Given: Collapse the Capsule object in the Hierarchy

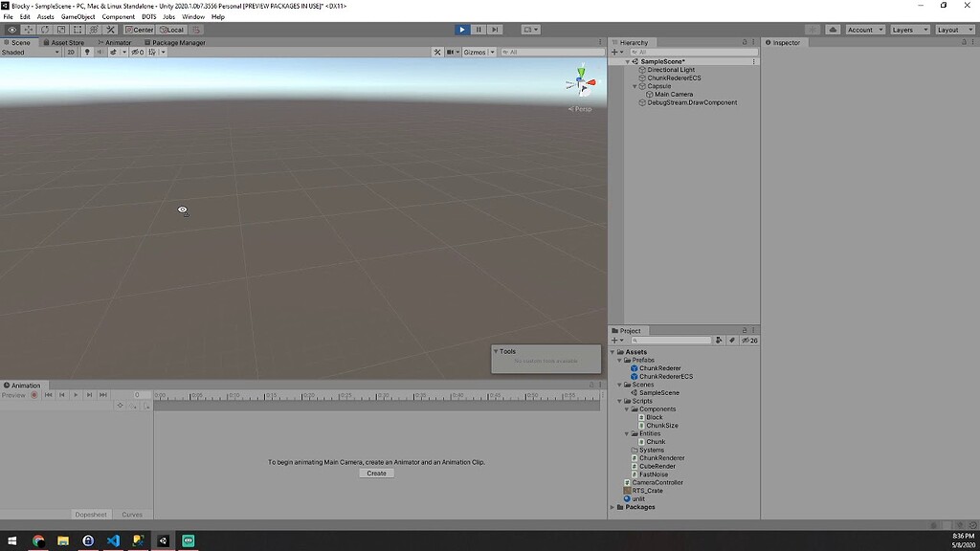Looking at the screenshot, I should 635,86.
